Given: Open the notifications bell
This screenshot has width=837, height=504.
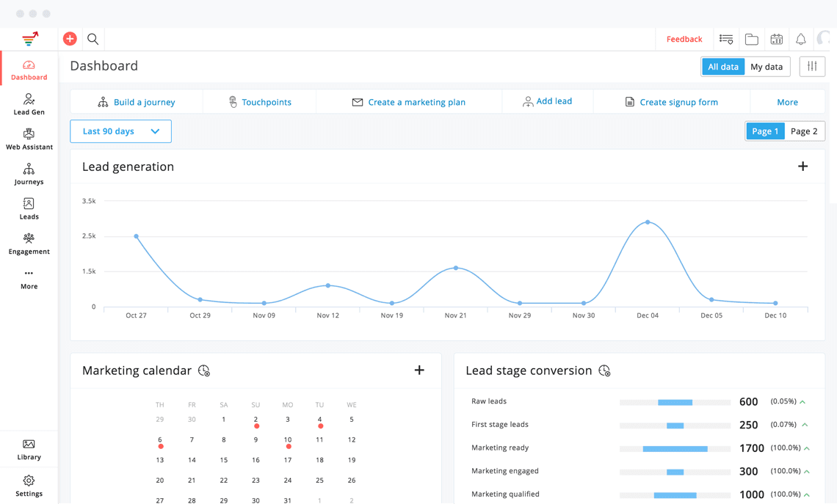Looking at the screenshot, I should click(x=800, y=39).
